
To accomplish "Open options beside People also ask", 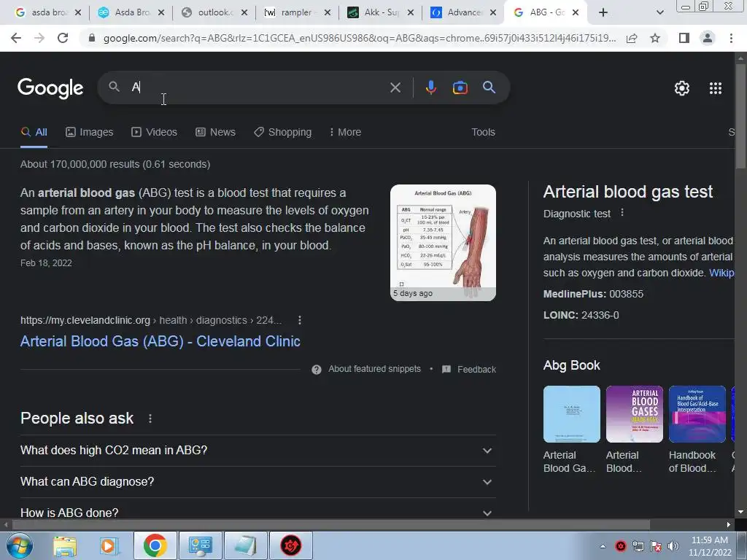I will 150,419.
